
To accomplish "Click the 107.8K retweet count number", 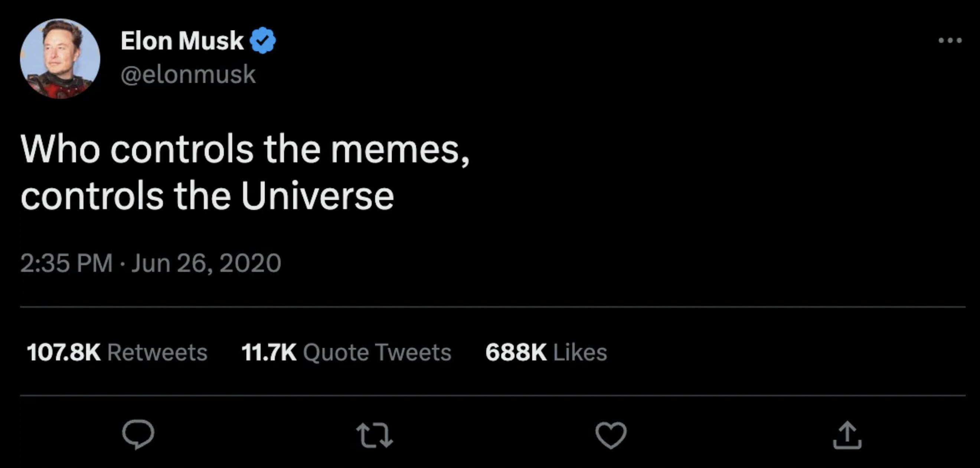I will (63, 352).
